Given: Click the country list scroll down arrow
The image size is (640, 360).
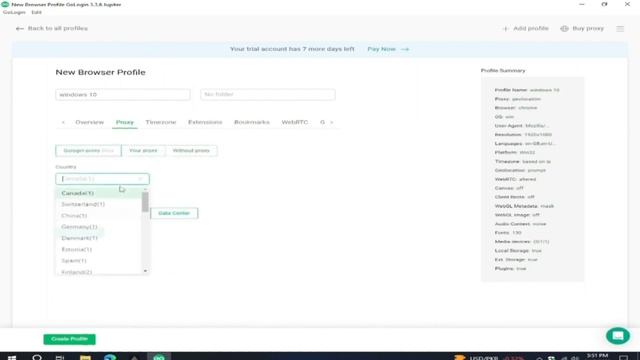Looking at the screenshot, I should pos(145,271).
